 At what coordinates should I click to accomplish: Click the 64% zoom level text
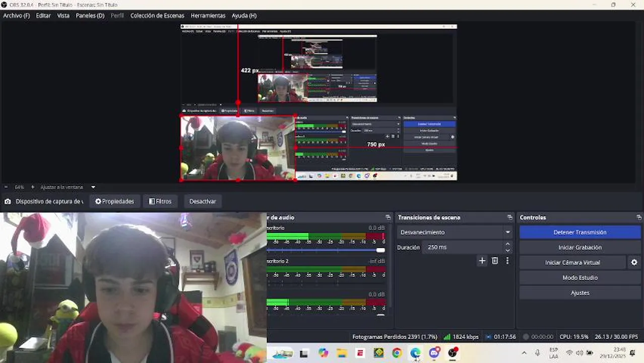click(x=19, y=187)
